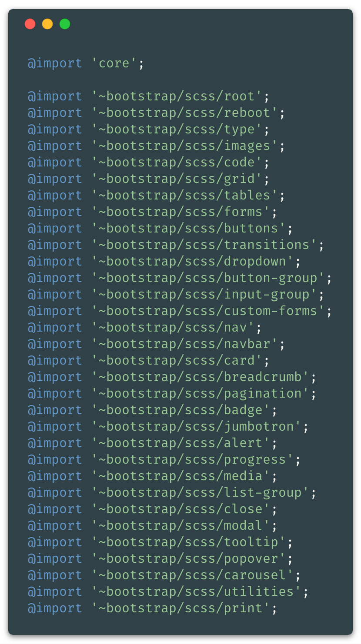Click the '~bootstrap/scss/list-group' line
The image size is (361, 644).
tap(172, 493)
